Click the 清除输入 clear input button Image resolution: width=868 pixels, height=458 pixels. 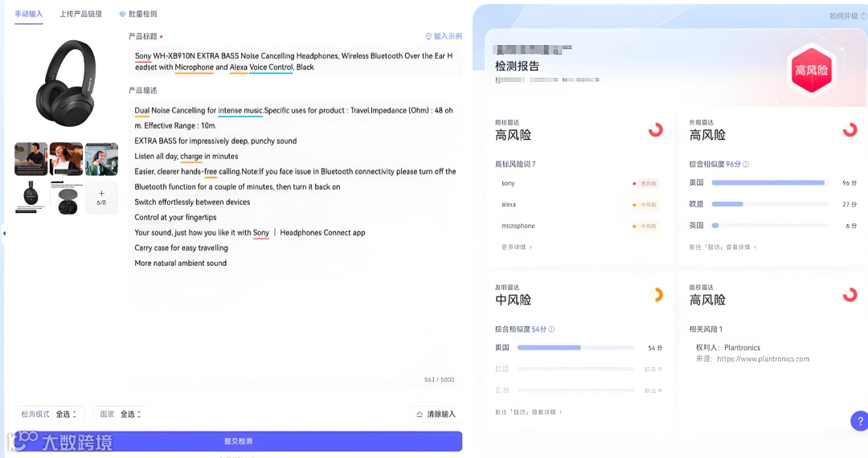click(x=436, y=415)
